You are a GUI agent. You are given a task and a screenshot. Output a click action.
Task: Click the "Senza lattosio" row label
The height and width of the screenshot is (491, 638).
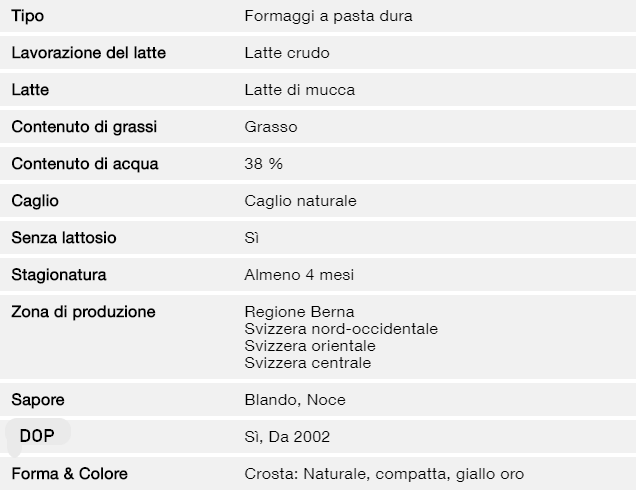[64, 238]
